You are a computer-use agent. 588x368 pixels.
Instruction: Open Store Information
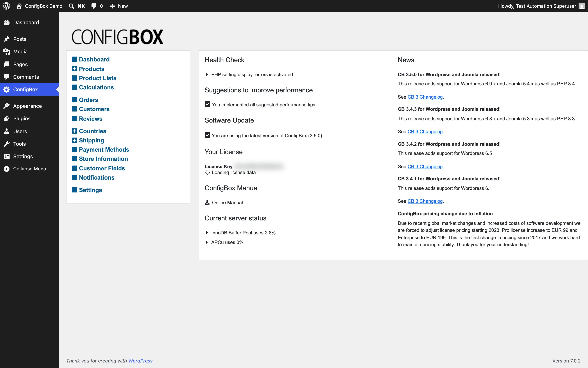pos(103,159)
